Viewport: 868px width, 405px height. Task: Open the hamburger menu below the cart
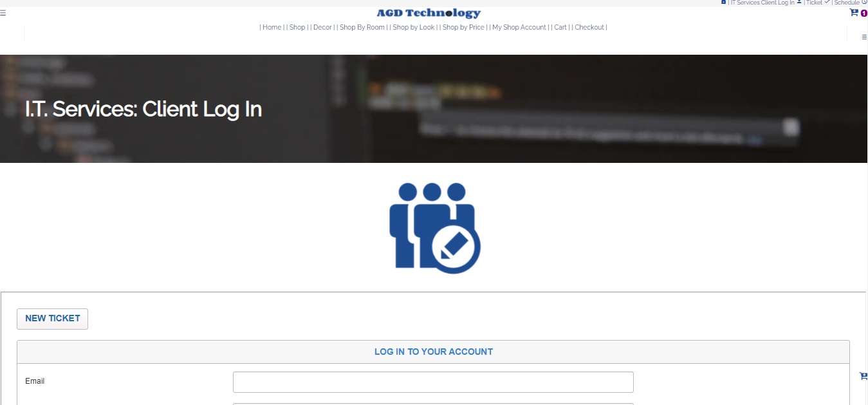coord(864,37)
